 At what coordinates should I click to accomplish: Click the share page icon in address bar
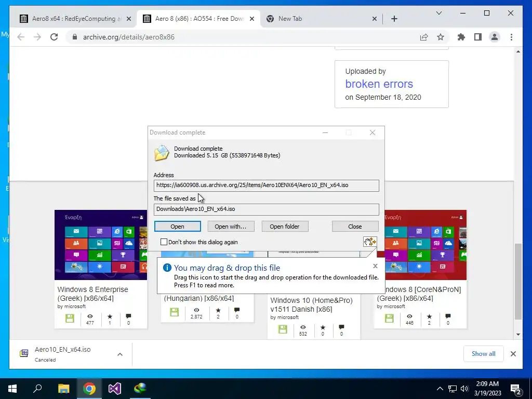pos(424,37)
